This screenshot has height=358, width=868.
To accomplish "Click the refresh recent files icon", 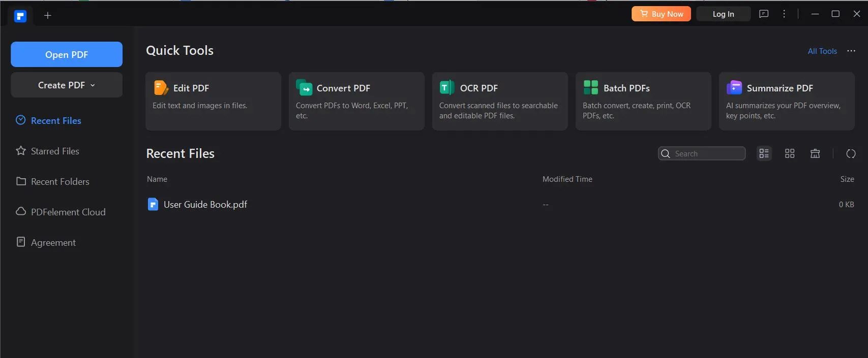I will click(851, 153).
